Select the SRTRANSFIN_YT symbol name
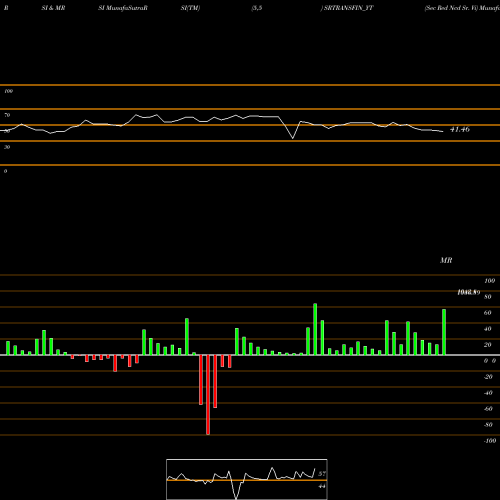The image size is (500, 500). pyautogui.click(x=348, y=8)
